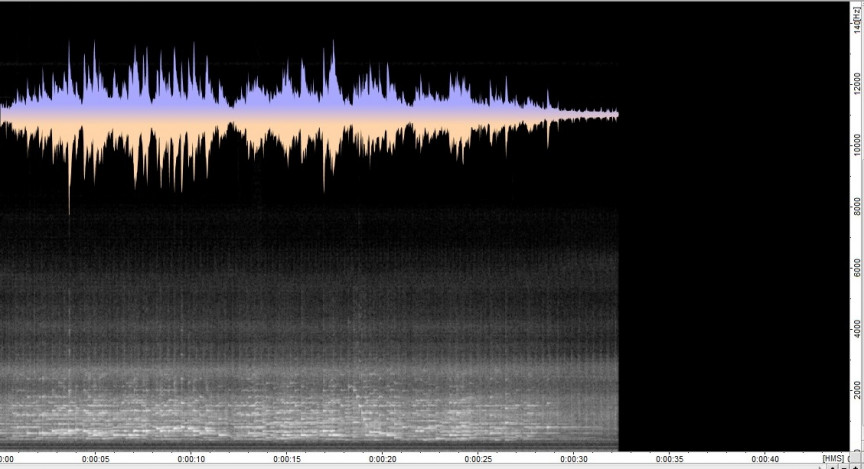Select the 0:00:15 time ruler position
The image size is (864, 469).
287,460
